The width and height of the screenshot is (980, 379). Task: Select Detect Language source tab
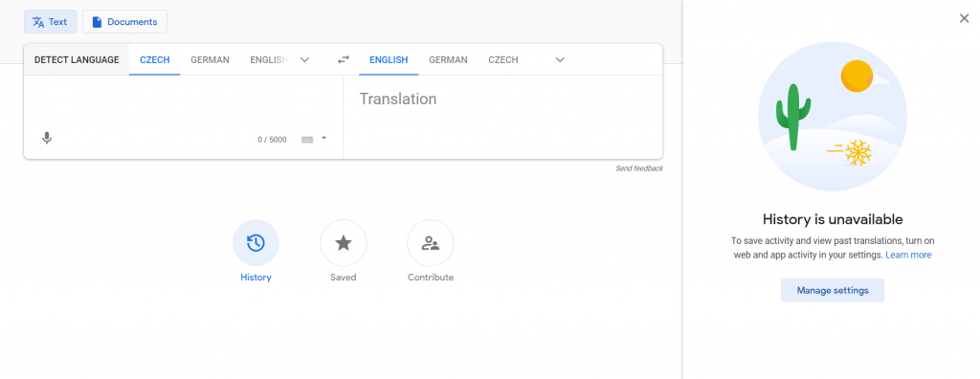pyautogui.click(x=77, y=60)
